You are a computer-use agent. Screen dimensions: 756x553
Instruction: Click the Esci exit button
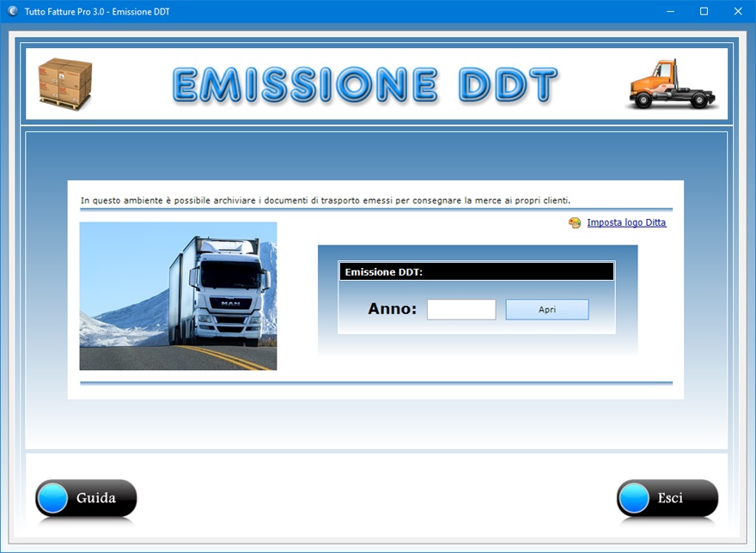[x=668, y=498]
